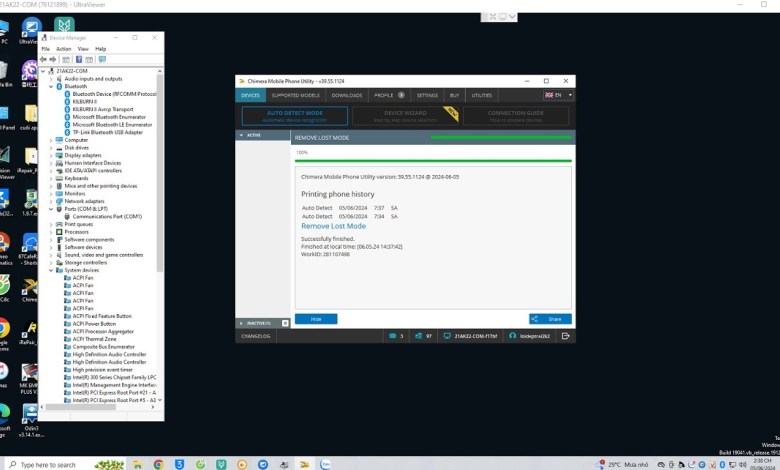The image size is (780, 470).
Task: Expand the Display adapters node
Action: (x=51, y=155)
